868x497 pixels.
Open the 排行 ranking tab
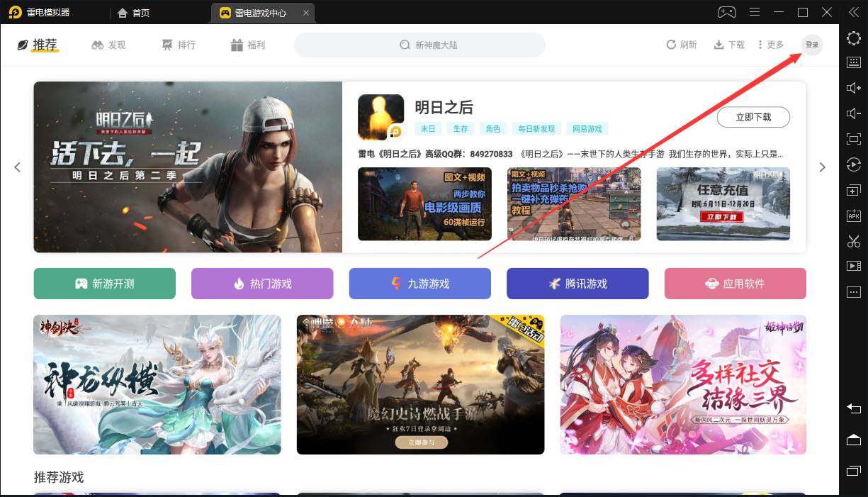click(179, 45)
